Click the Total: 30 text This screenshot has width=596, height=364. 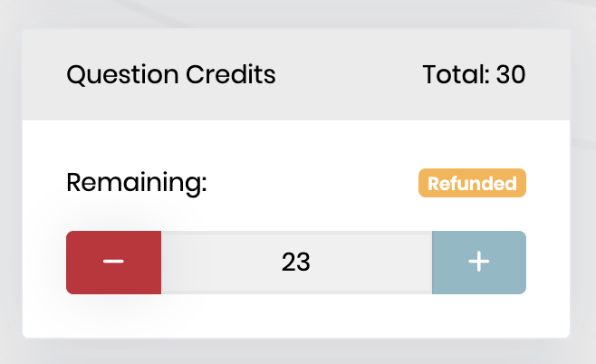click(x=474, y=74)
